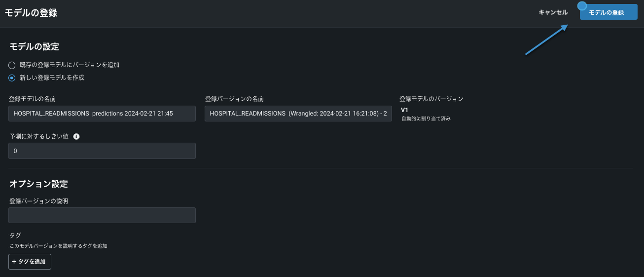Click the blue circle marker at top right
The image size is (644, 277).
[x=582, y=6]
